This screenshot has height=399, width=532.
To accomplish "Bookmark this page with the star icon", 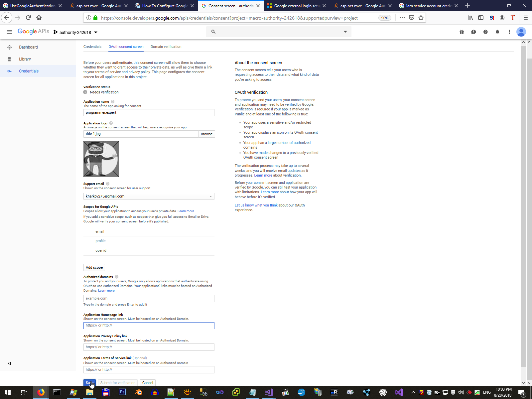I will tap(421, 18).
